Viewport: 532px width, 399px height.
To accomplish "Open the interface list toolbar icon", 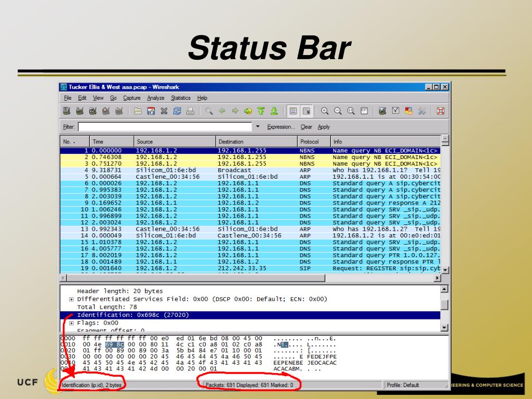I will [67, 111].
